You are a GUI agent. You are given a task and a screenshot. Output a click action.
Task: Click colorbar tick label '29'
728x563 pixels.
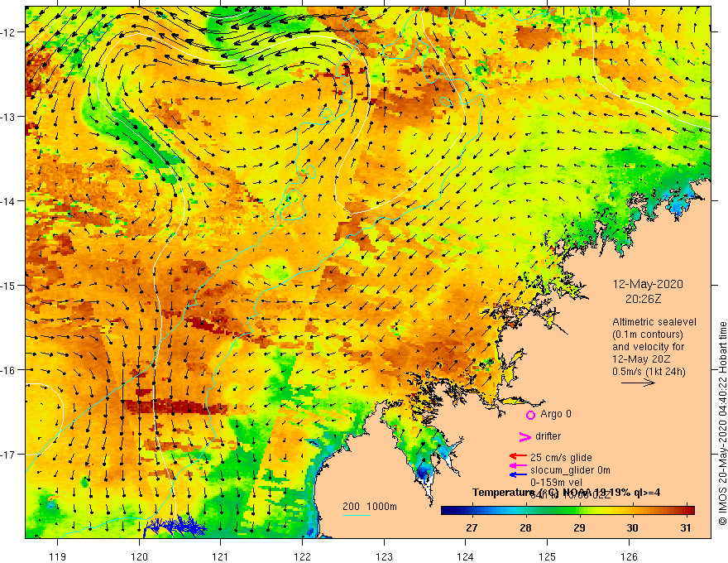tap(579, 527)
